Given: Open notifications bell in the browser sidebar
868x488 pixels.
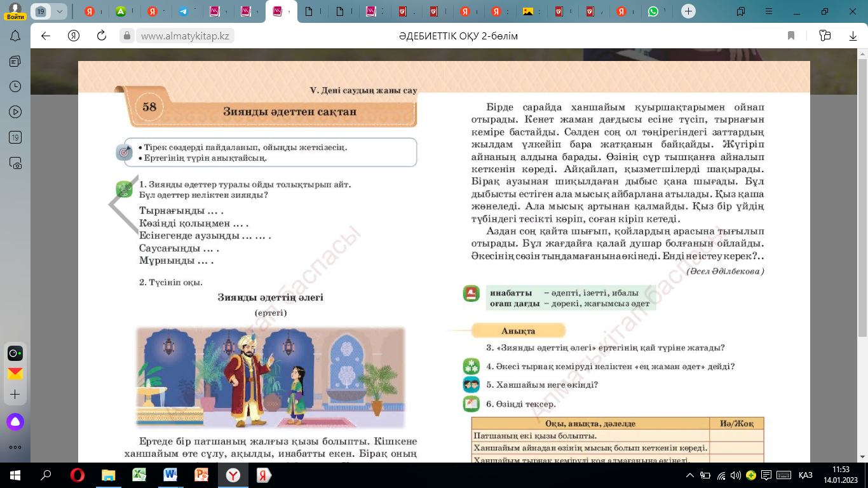Looking at the screenshot, I should coord(15,36).
